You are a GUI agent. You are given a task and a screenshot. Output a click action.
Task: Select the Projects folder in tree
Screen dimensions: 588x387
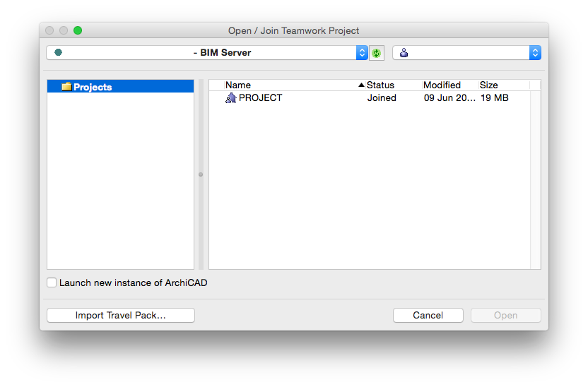tap(120, 87)
